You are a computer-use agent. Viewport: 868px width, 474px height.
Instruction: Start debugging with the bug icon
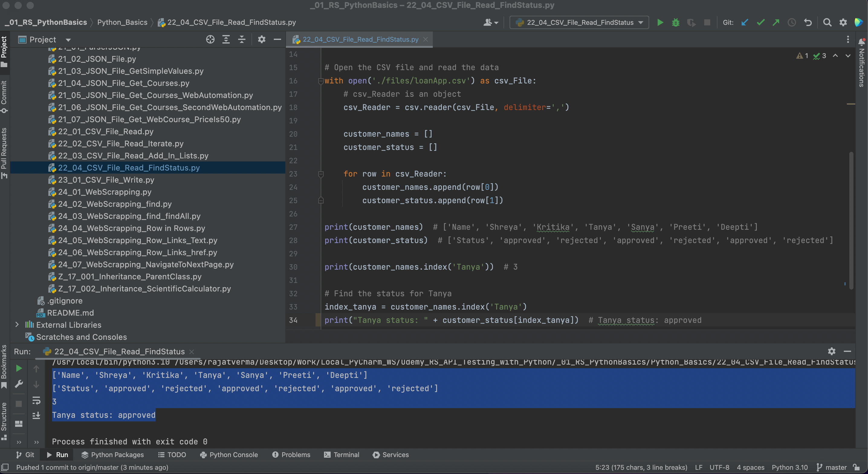[x=675, y=23]
